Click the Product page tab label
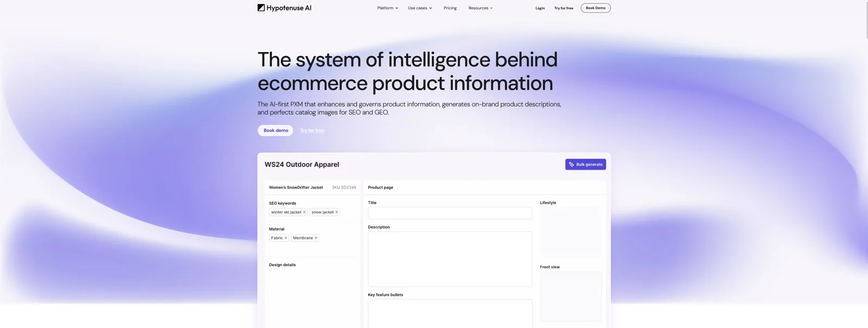The height and width of the screenshot is (328, 868). point(380,187)
